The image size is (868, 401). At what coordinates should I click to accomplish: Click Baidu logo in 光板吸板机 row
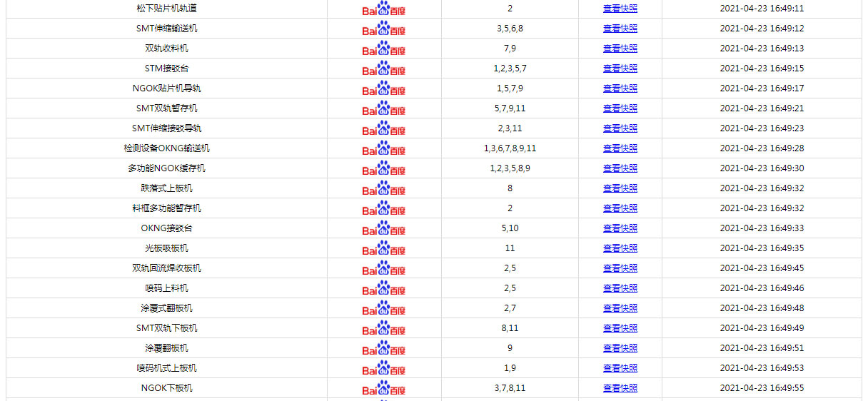pyautogui.click(x=384, y=249)
